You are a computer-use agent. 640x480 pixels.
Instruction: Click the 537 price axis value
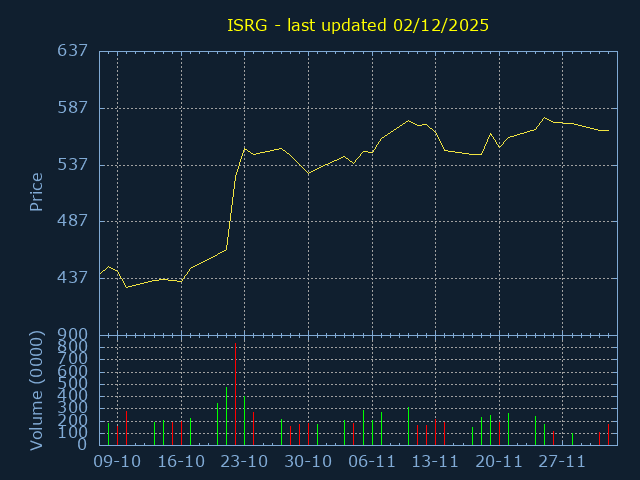[72, 164]
